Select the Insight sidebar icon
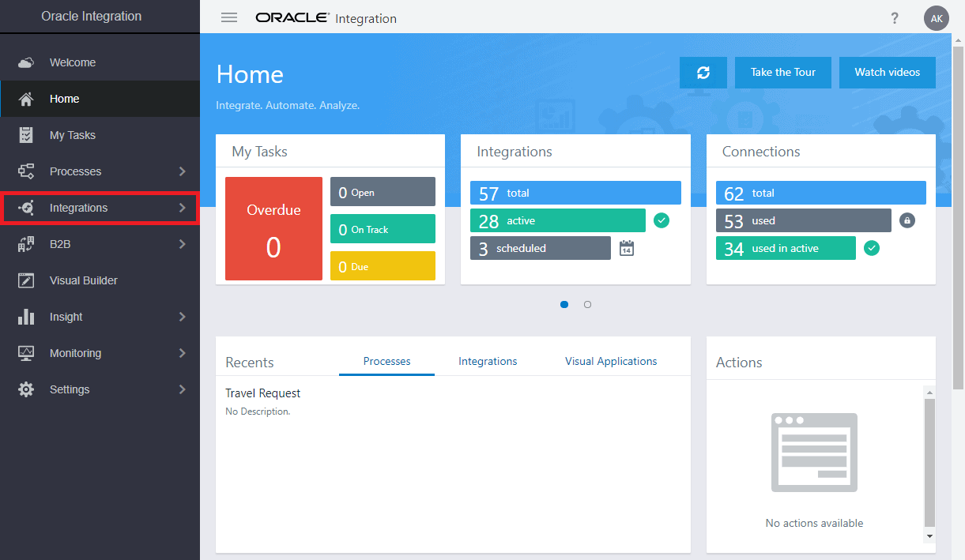The height and width of the screenshot is (560, 965). click(x=27, y=316)
